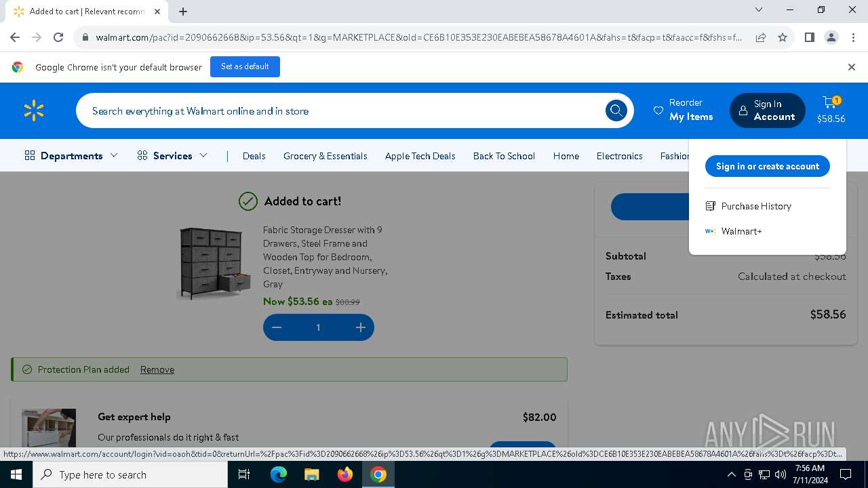The image size is (868, 488).
Task: Launch Firefox from taskbar
Action: point(344,474)
